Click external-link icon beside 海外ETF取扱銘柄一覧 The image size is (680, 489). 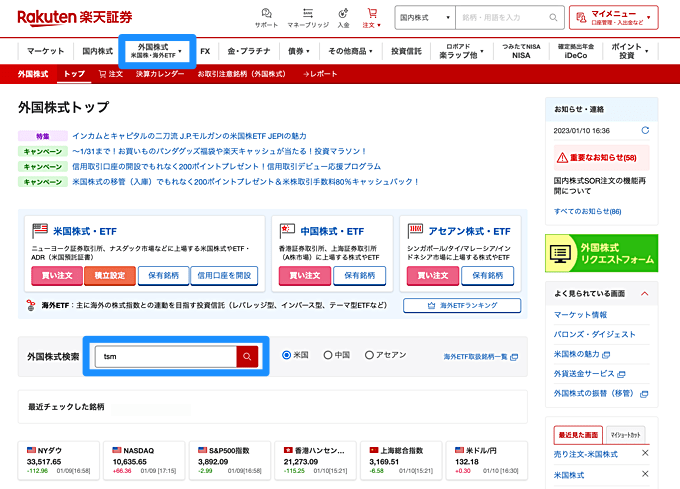(514, 357)
